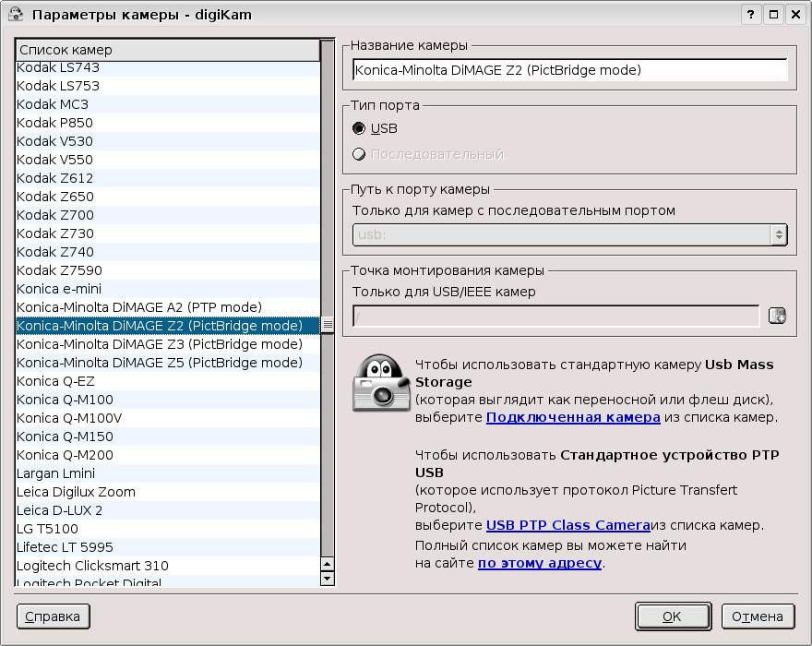Screen dimensions: 812x646
Task: Confirm with the OK button
Action: [x=673, y=616]
